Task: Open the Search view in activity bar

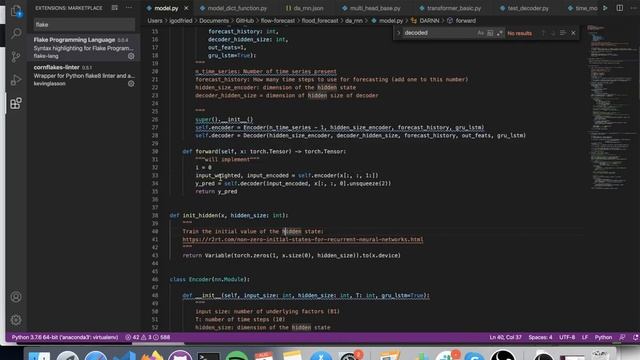Action: click(16, 33)
